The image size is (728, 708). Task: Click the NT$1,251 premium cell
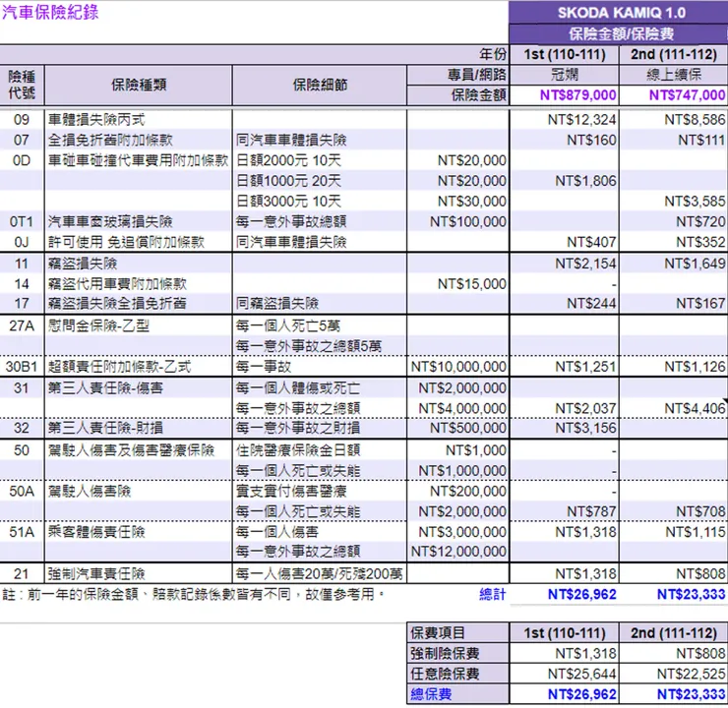pyautogui.click(x=565, y=367)
